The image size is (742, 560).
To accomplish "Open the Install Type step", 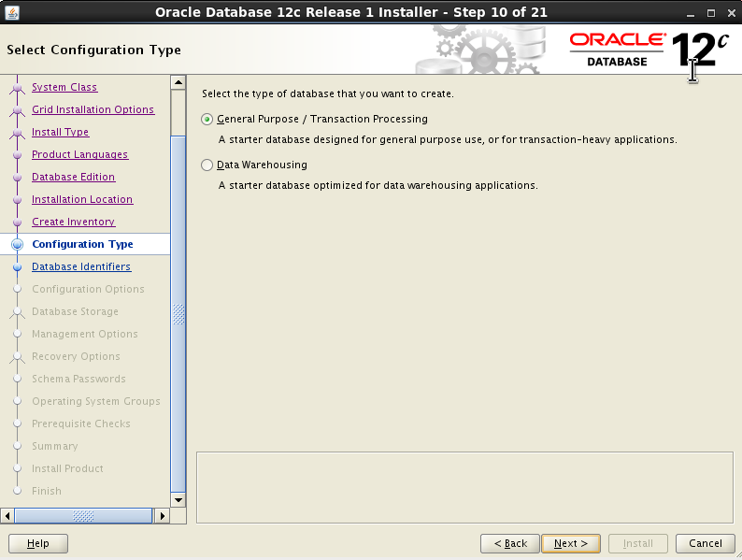I will [x=60, y=132].
